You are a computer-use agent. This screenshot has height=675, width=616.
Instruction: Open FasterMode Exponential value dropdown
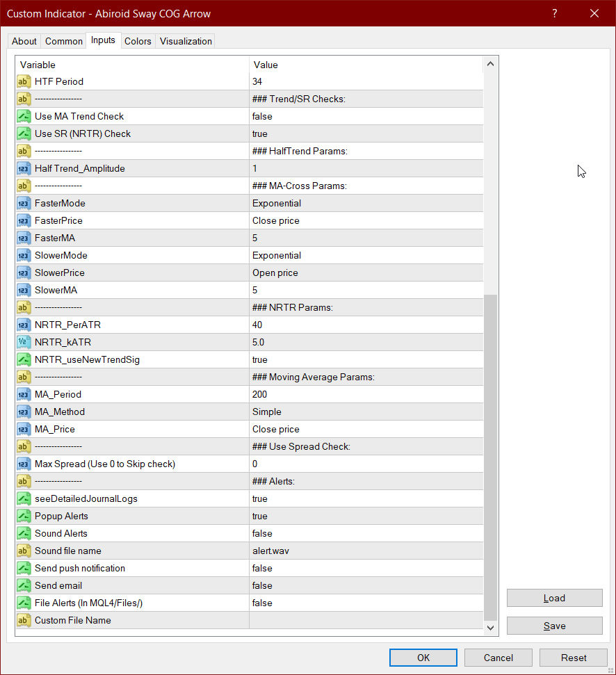366,203
